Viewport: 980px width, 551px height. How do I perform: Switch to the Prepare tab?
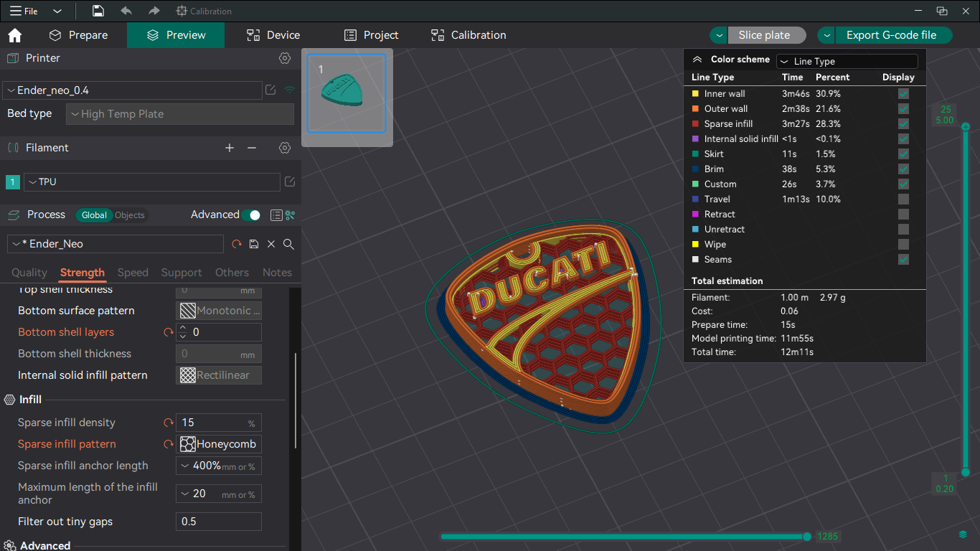click(x=78, y=35)
